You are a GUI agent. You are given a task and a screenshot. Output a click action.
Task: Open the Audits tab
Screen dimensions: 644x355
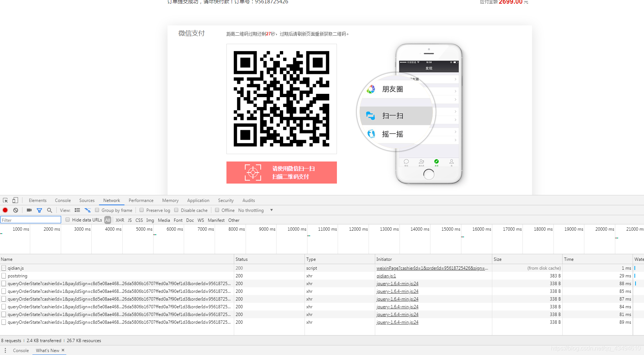249,200
